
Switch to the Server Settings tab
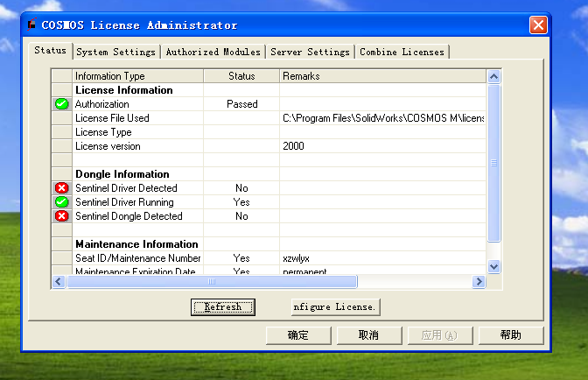[x=310, y=52]
